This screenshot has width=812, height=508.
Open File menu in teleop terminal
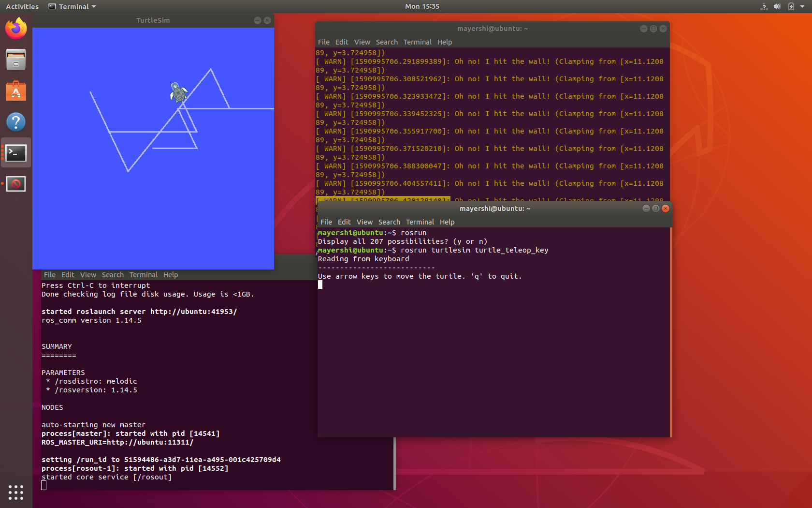click(x=326, y=222)
